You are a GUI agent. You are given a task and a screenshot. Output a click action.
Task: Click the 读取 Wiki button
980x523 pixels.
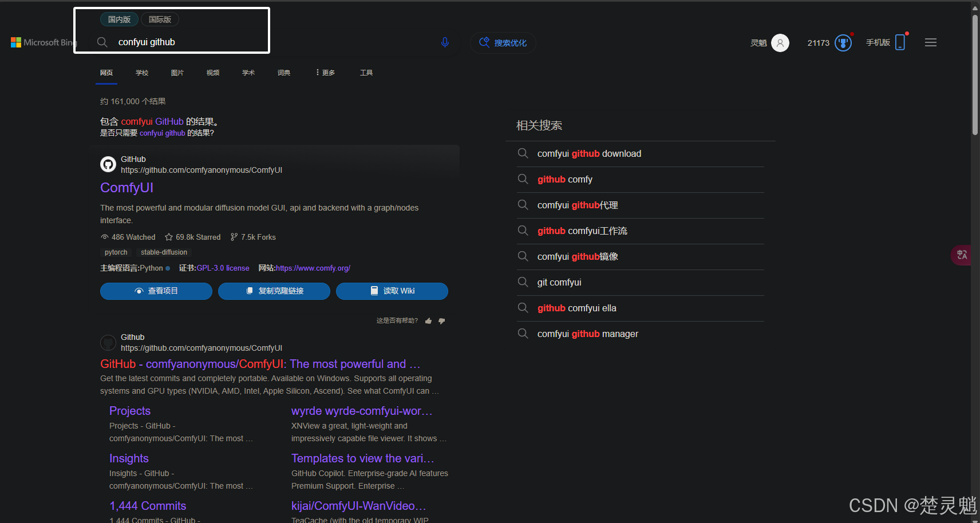click(x=392, y=291)
